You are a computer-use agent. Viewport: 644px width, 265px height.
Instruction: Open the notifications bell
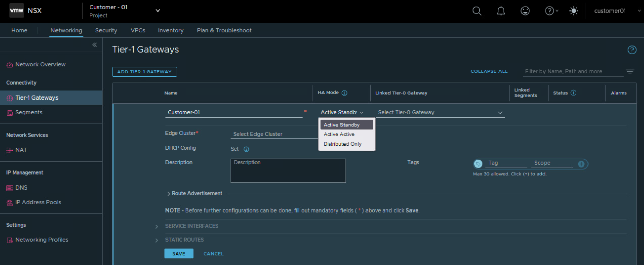point(501,11)
